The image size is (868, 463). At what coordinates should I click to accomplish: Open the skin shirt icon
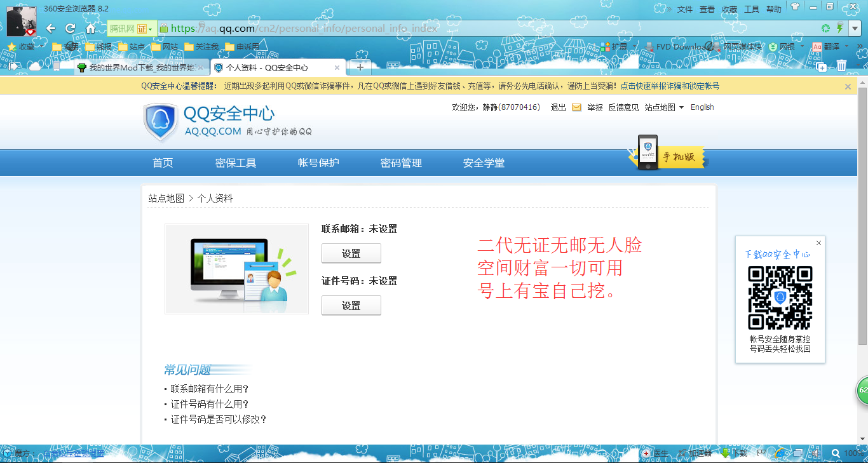pyautogui.click(x=795, y=7)
